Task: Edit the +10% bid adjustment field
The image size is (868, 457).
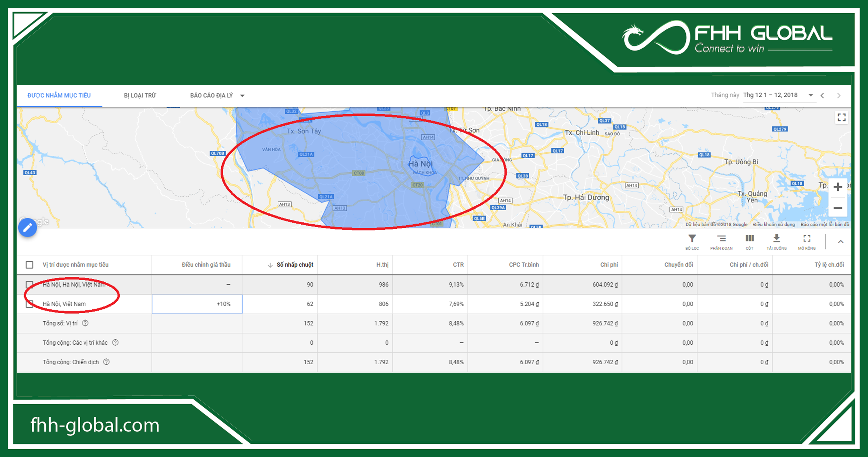Action: pos(196,304)
